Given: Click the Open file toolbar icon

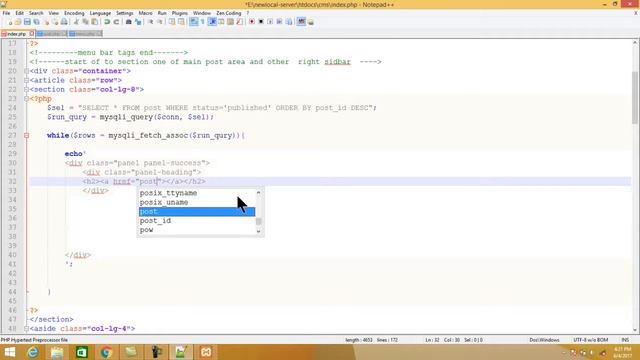Looking at the screenshot, I should (x=18, y=22).
